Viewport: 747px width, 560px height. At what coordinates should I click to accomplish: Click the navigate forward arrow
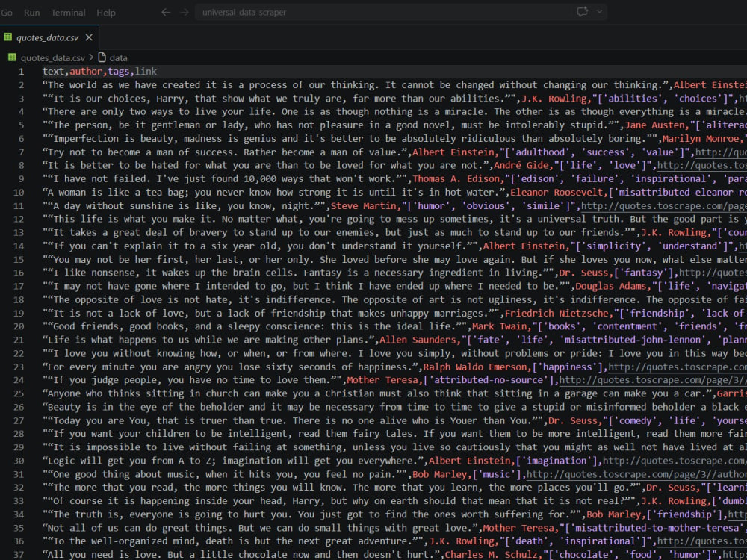185,13
